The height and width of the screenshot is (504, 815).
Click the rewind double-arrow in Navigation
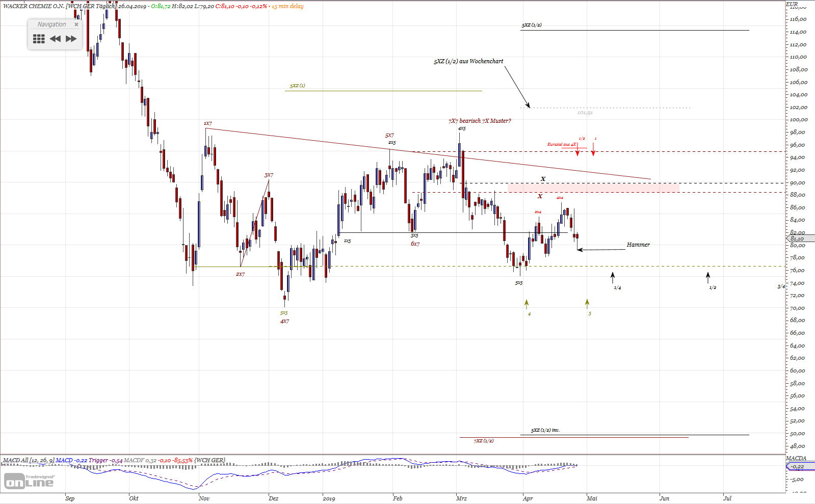(55, 39)
